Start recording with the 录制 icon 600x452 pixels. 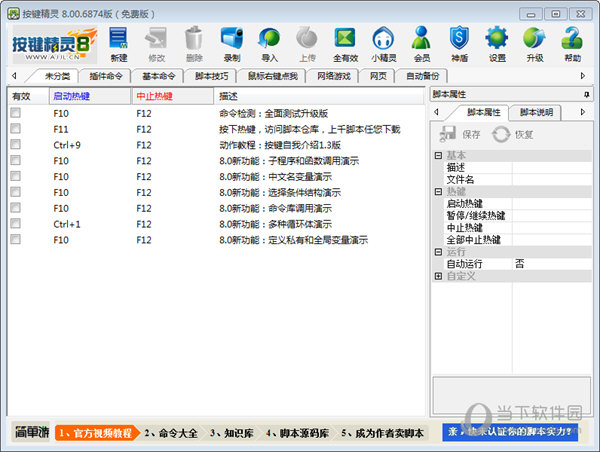[232, 44]
